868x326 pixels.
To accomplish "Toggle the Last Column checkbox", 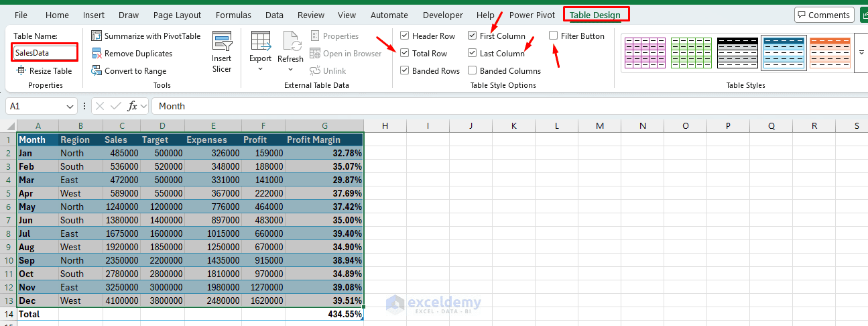I will 473,54.
